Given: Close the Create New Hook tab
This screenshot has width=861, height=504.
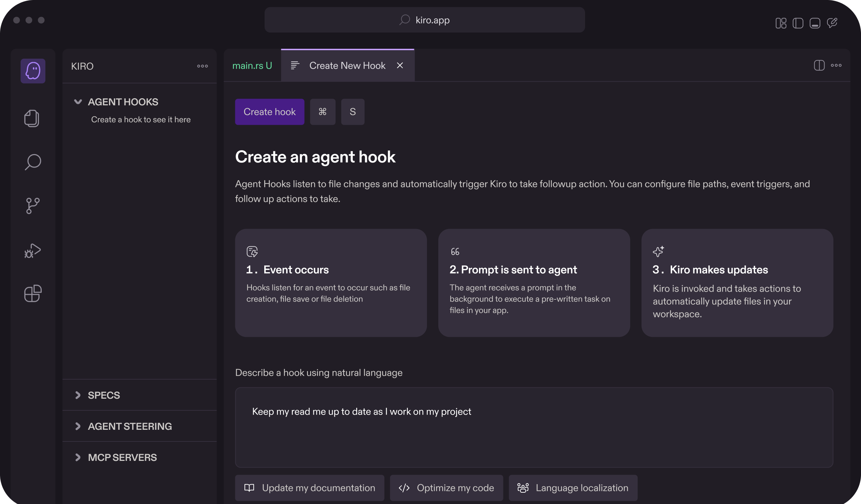Looking at the screenshot, I should pyautogui.click(x=400, y=66).
